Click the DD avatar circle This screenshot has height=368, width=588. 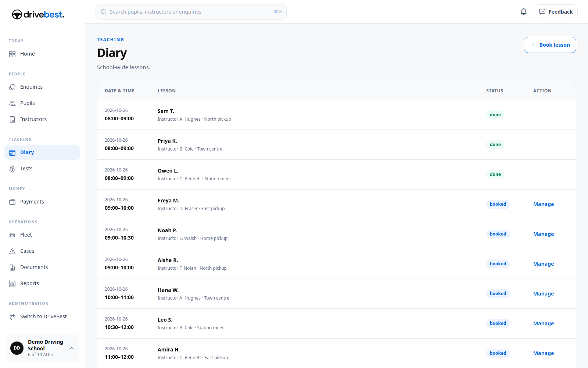(x=17, y=348)
